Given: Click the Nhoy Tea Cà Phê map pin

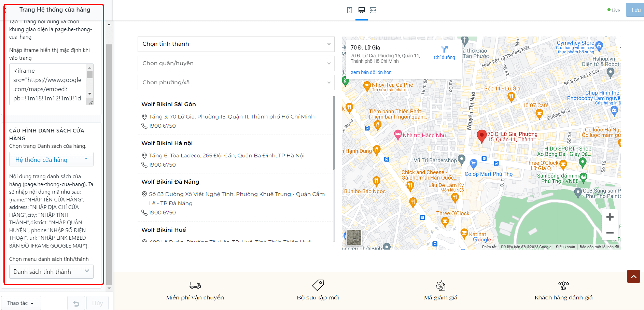Looking at the screenshot, I should click(x=367, y=86).
